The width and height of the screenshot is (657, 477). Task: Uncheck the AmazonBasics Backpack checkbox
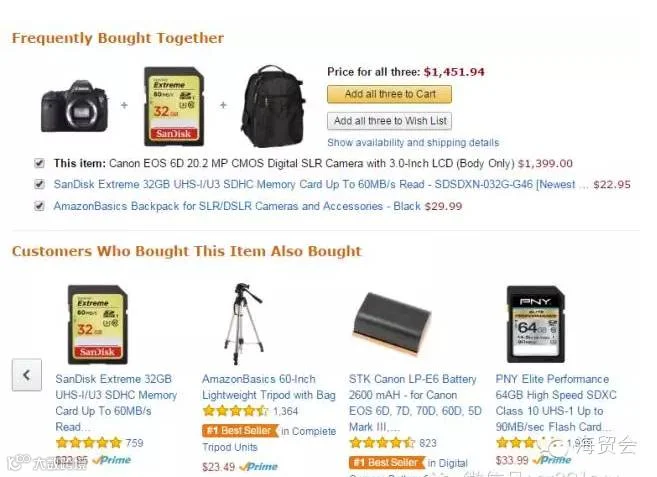(x=39, y=206)
